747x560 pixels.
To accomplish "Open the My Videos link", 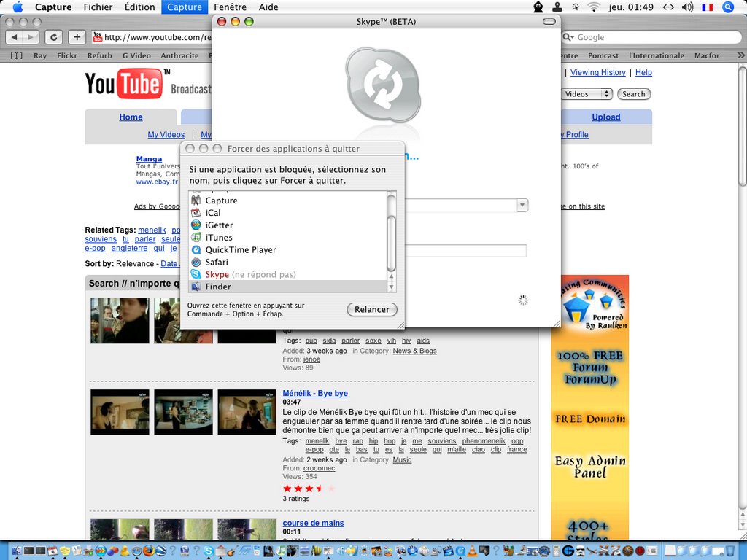I will coord(166,135).
